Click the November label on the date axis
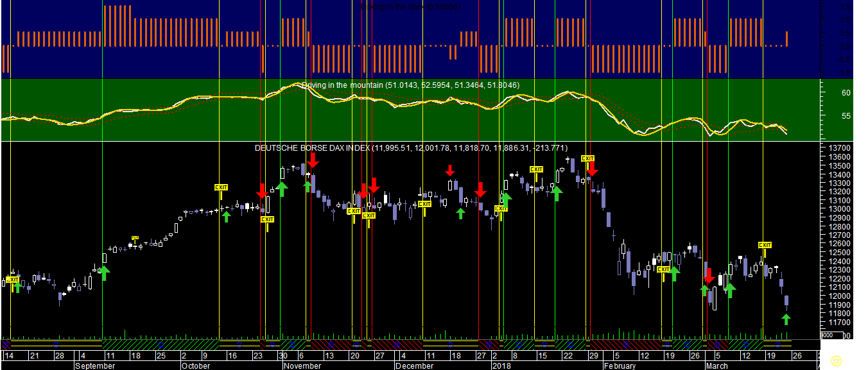868x370 pixels. [302, 366]
